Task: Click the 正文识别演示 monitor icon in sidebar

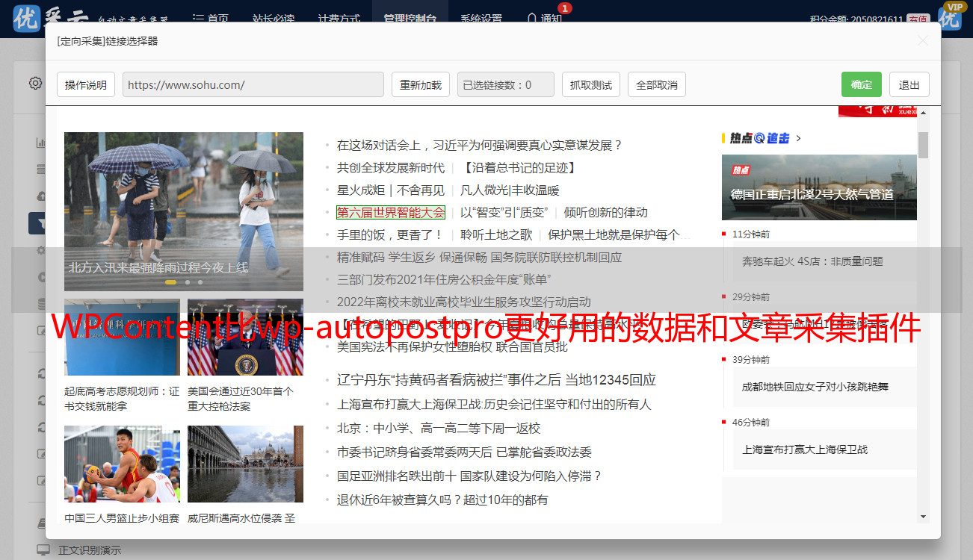Action: pyautogui.click(x=43, y=550)
